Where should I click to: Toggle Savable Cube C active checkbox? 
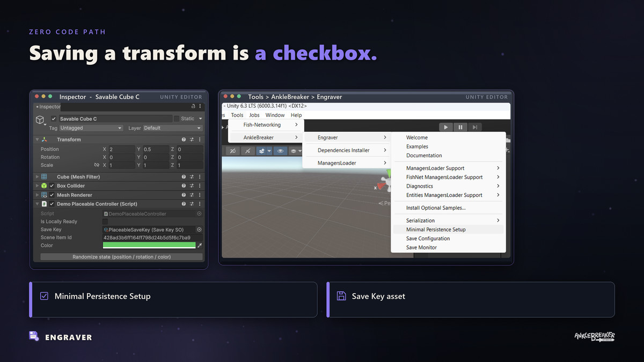[54, 119]
